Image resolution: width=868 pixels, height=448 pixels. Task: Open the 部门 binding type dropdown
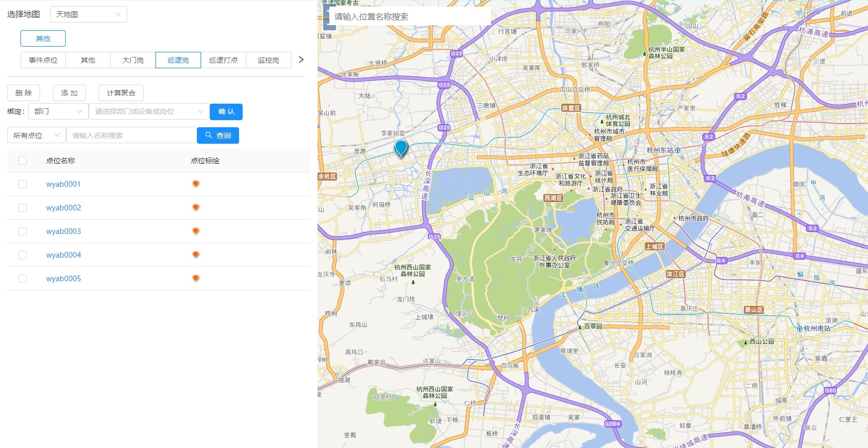coord(58,111)
